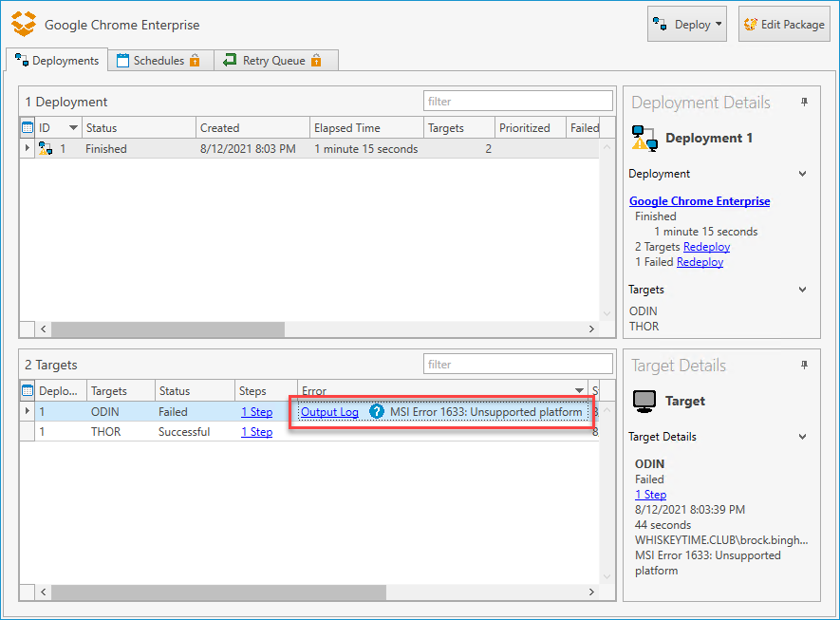Viewport: 840px width, 620px height.
Task: Open 1 Step link for THOR row
Action: tap(256, 431)
